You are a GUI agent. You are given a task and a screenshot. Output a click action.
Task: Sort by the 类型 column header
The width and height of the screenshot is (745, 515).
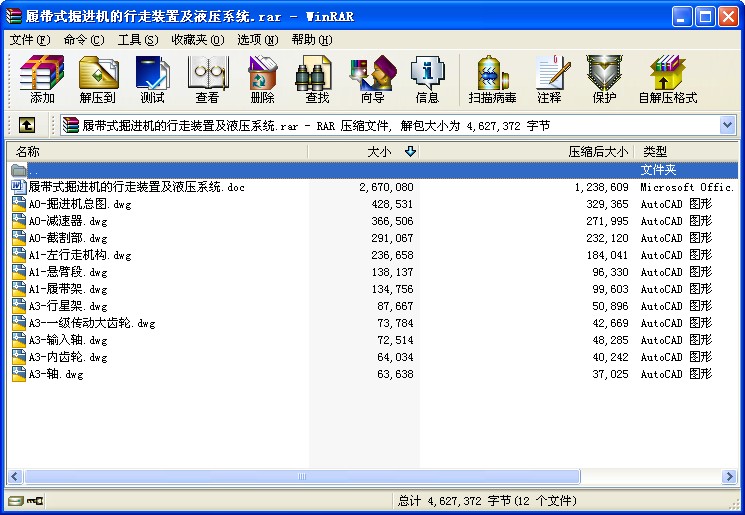pos(686,152)
